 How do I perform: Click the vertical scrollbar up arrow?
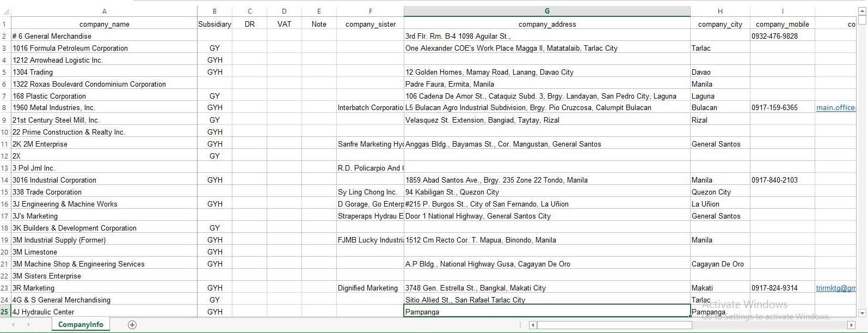pos(862,11)
